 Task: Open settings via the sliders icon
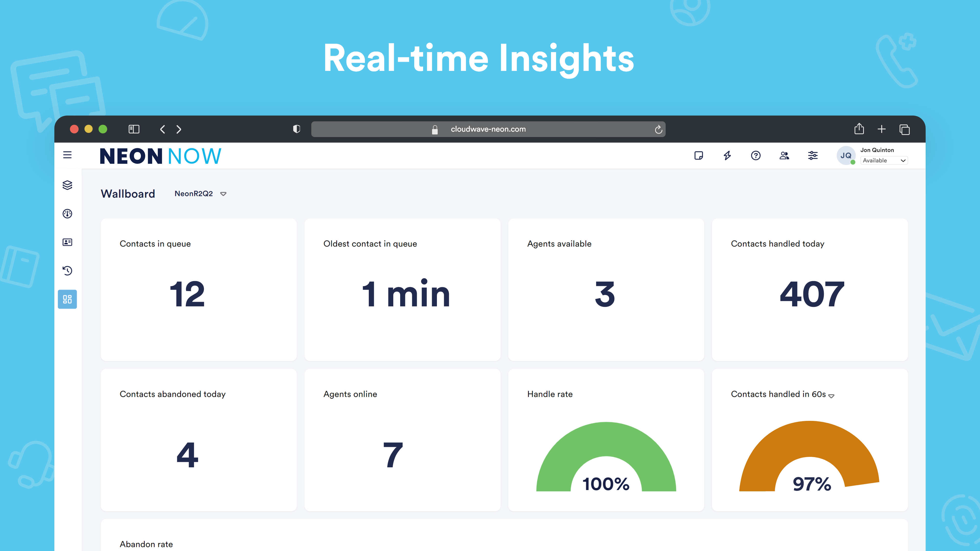[813, 156]
